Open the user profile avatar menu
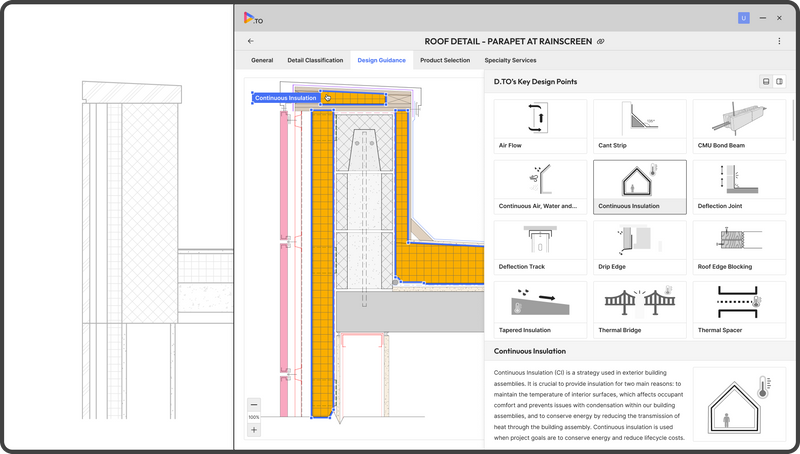 click(x=743, y=17)
